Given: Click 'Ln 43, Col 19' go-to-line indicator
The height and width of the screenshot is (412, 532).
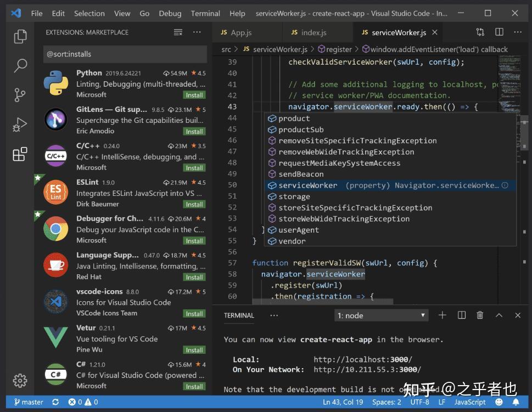Looking at the screenshot, I should [343, 402].
